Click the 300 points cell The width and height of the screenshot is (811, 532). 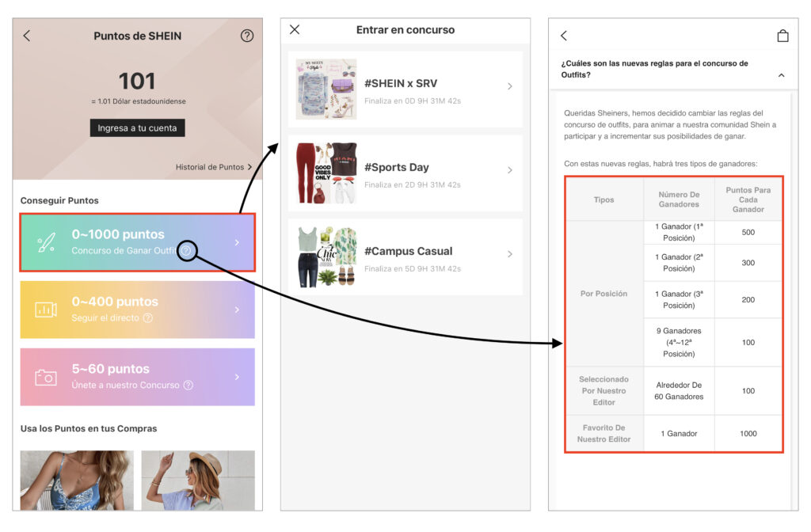748,263
